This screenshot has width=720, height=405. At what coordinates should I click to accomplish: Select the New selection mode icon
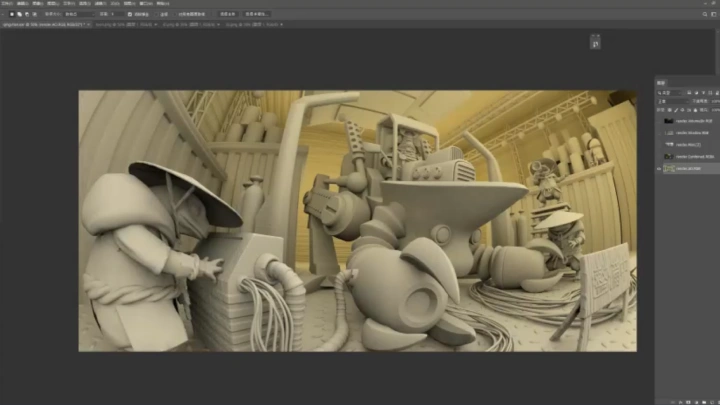tap(12, 14)
